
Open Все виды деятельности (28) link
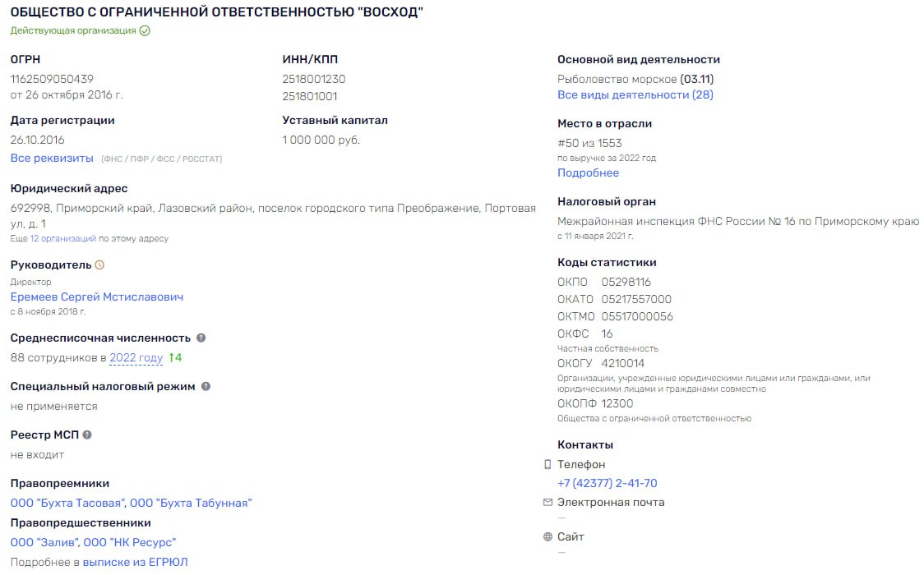click(x=635, y=94)
